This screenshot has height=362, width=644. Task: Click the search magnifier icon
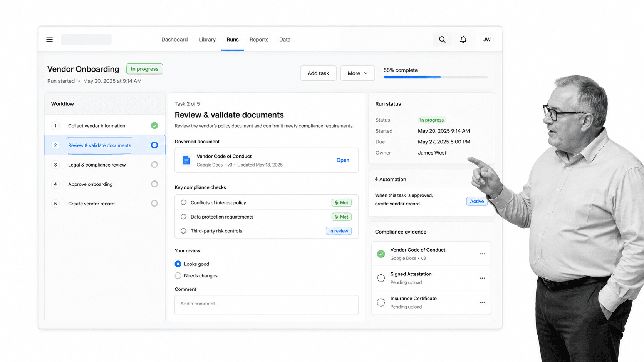coord(442,39)
